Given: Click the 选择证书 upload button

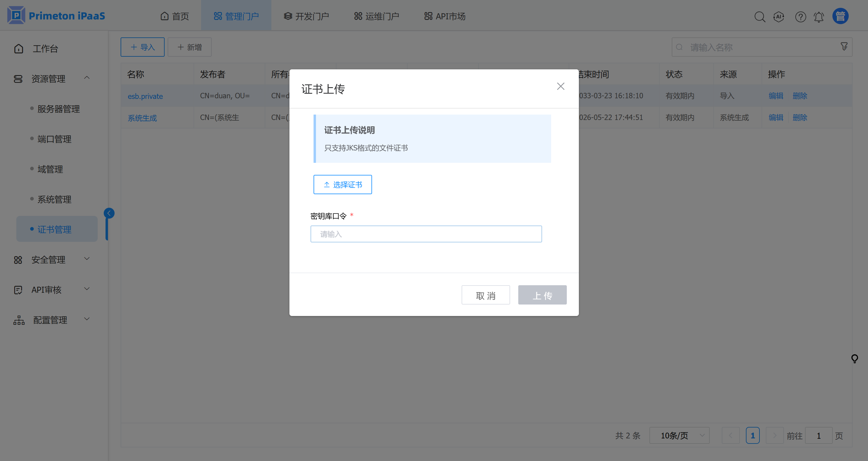Looking at the screenshot, I should coord(342,184).
